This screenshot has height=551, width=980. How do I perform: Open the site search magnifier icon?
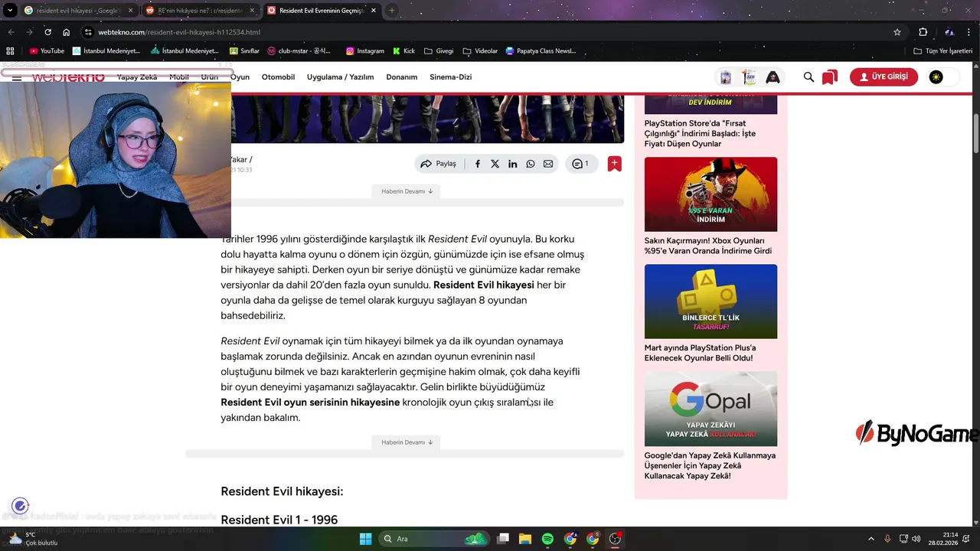pos(808,77)
